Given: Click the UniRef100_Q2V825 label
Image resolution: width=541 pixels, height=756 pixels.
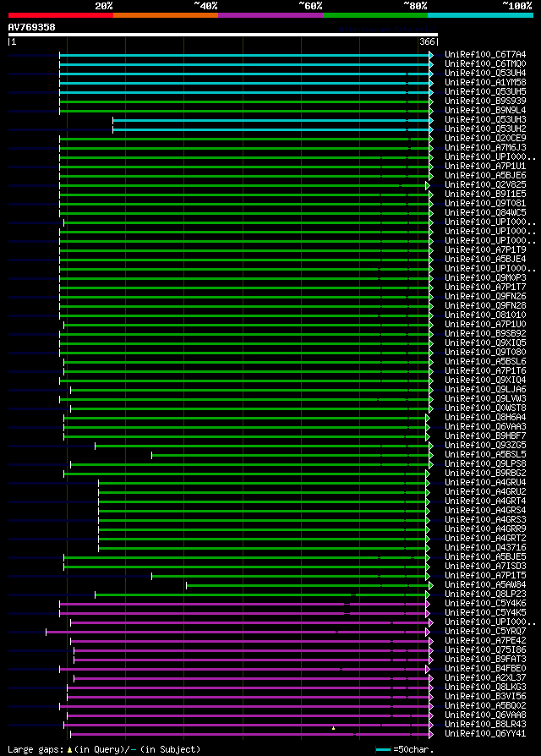Looking at the screenshot, I should click(485, 184).
